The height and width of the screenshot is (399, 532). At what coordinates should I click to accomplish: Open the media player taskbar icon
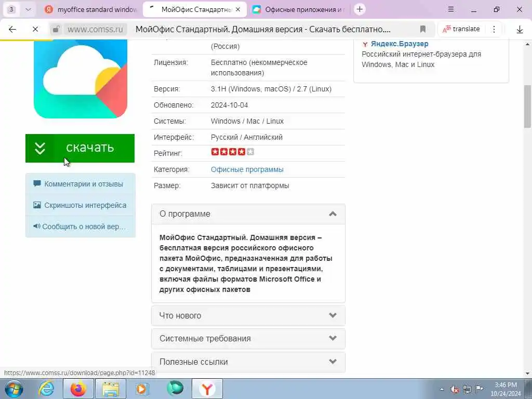pyautogui.click(x=142, y=389)
